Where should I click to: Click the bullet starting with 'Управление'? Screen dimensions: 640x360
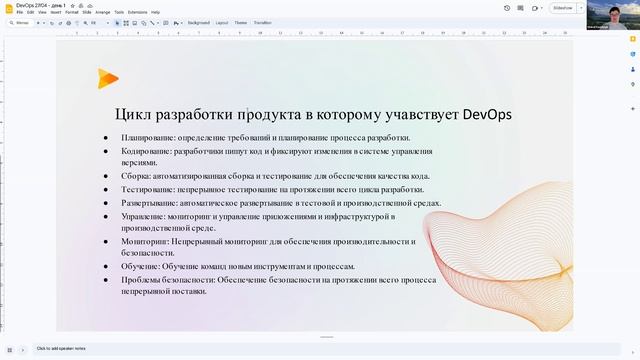258,222
